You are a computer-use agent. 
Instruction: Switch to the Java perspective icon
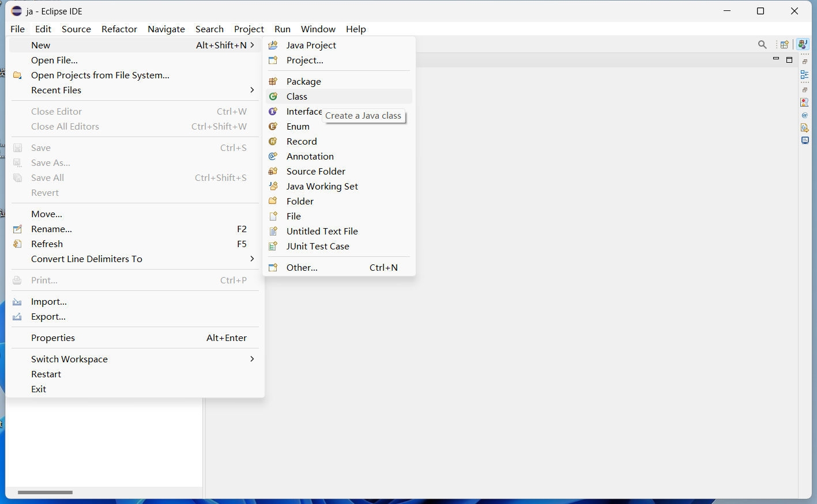tap(803, 44)
